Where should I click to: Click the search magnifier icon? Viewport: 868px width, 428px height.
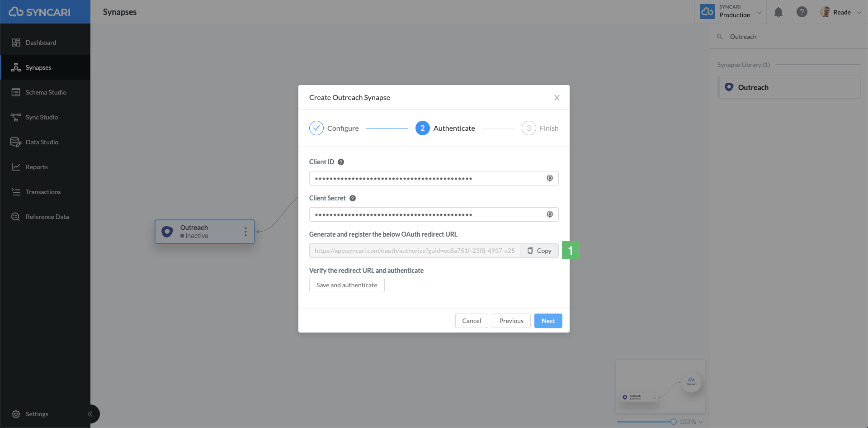[720, 37]
